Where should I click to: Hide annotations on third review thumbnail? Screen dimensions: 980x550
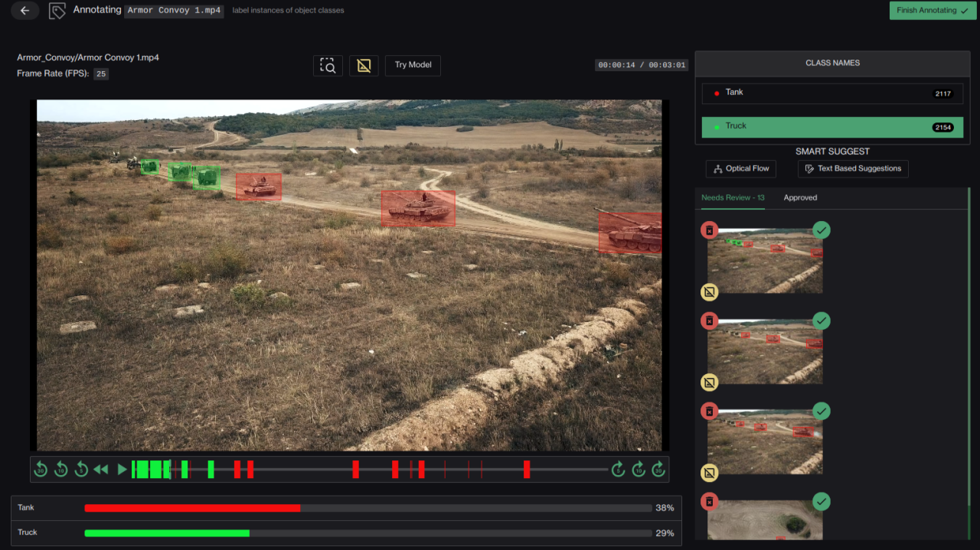tap(710, 473)
